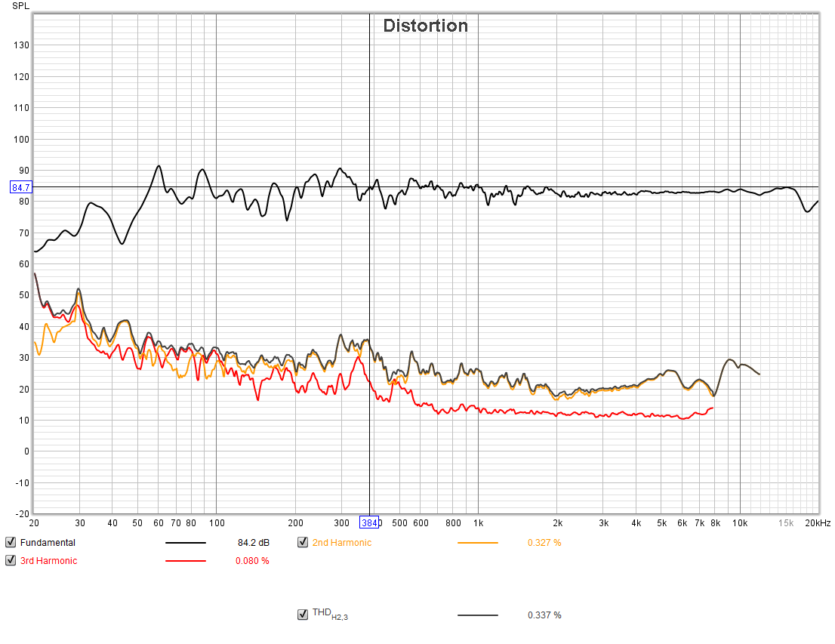835x644 pixels.
Task: Click the 20kHz axis end label
Action: tap(818, 523)
